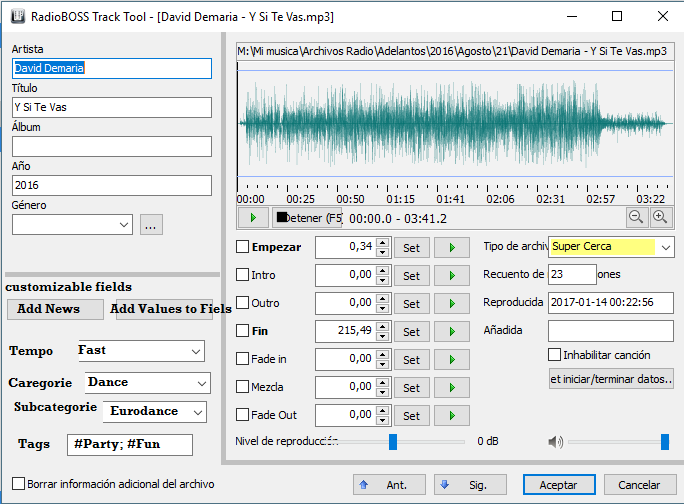This screenshot has width=684, height=504.
Task: Click the Tags field #Party; #Fun
Action: click(130, 445)
